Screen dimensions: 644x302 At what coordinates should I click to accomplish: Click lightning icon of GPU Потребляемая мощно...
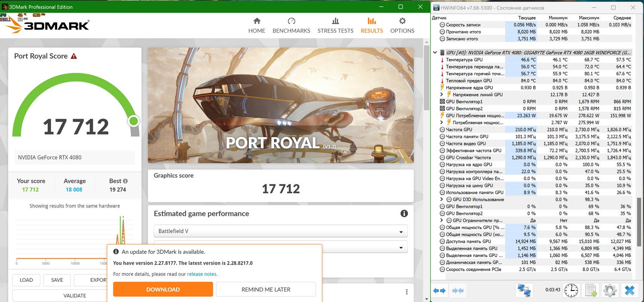click(x=442, y=116)
